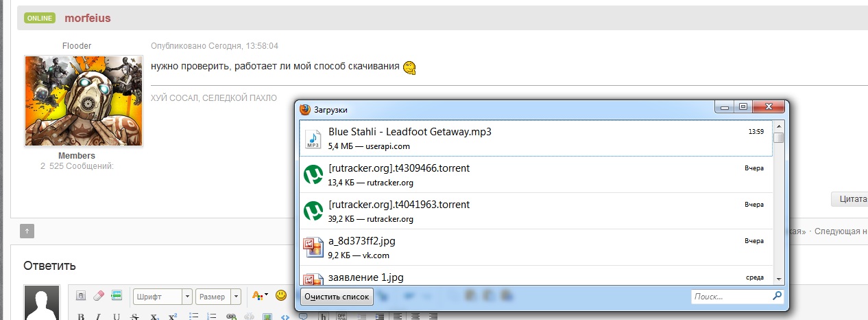Screen dimensions: 868x320
Task: Click the MP3 file icon for Blue Stahli
Action: (x=313, y=138)
